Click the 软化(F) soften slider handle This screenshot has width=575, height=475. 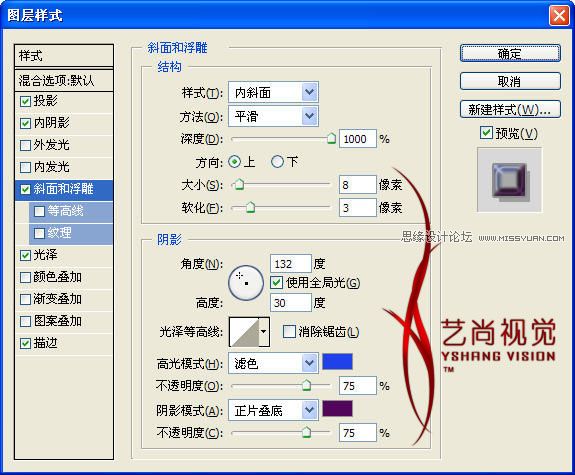(x=250, y=208)
